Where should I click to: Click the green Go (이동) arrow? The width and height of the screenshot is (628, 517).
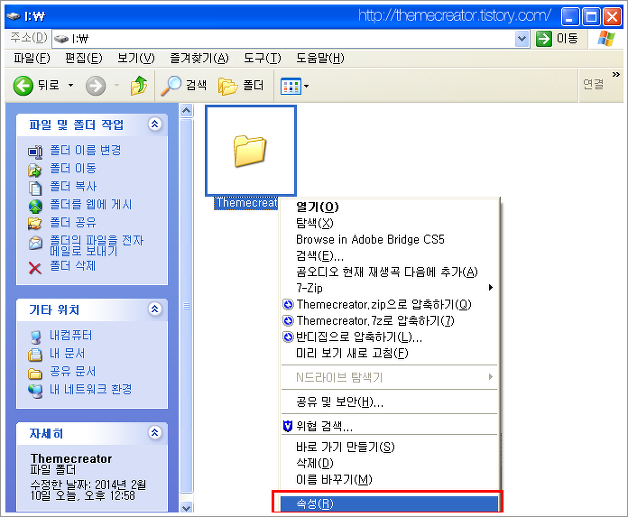click(543, 39)
